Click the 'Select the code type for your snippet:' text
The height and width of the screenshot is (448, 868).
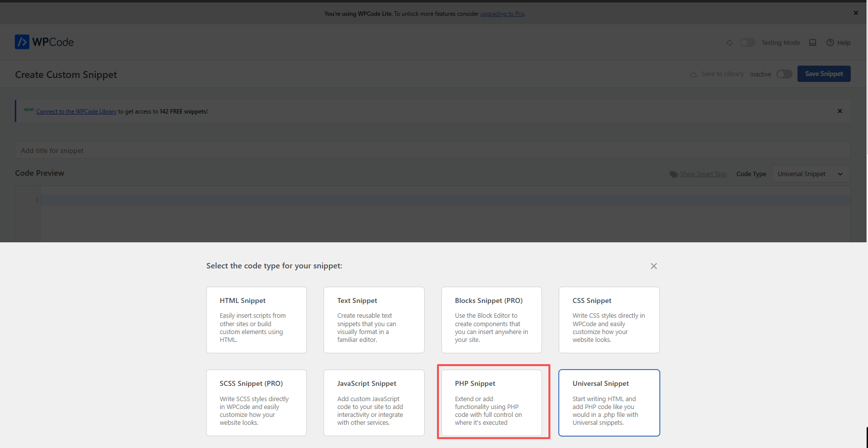coord(274,266)
